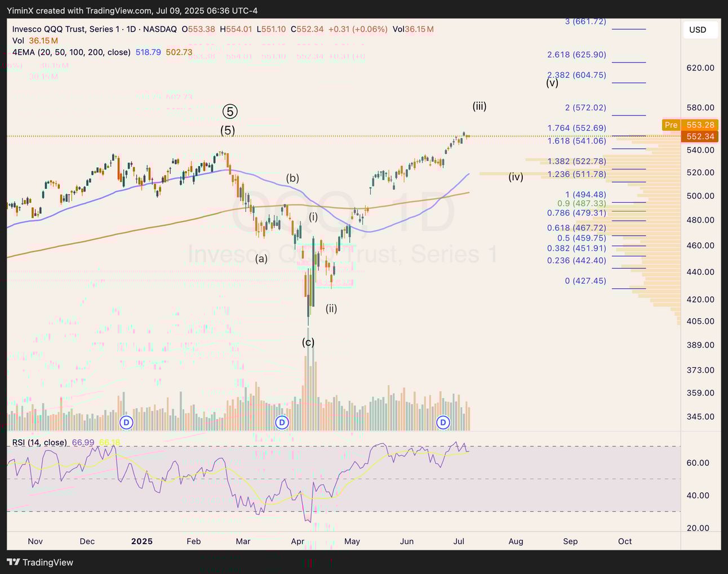The width and height of the screenshot is (728, 574).
Task: Select the (iii) wave label
Action: tap(480, 106)
